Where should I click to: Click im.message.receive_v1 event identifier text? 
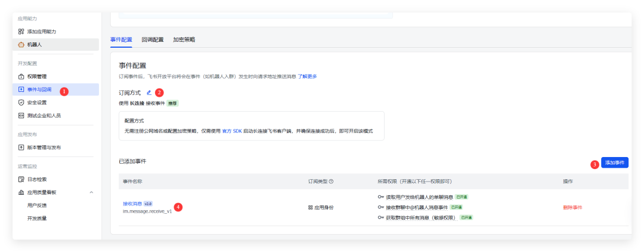pos(147,211)
